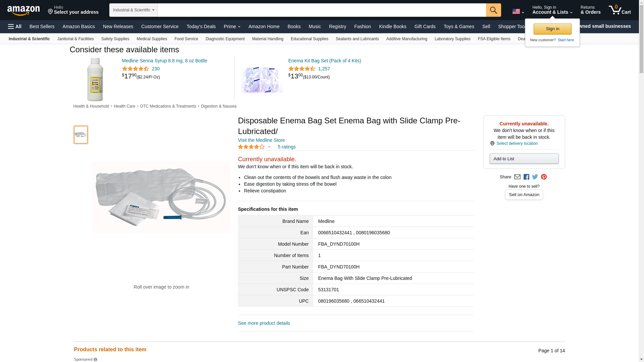Viewport: 644px width, 362px height.
Task: Expand the Industrial & Scientific search category dropdown
Action: (133, 10)
